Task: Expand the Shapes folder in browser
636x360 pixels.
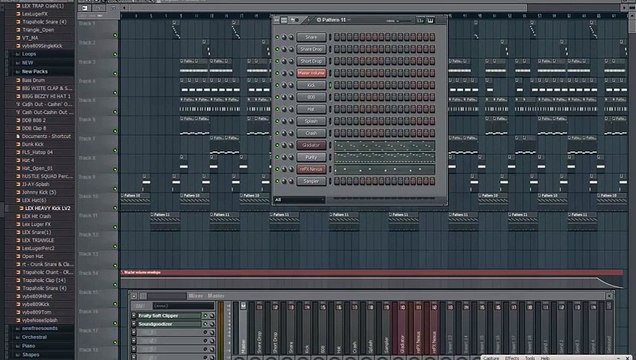Action: click(31, 355)
